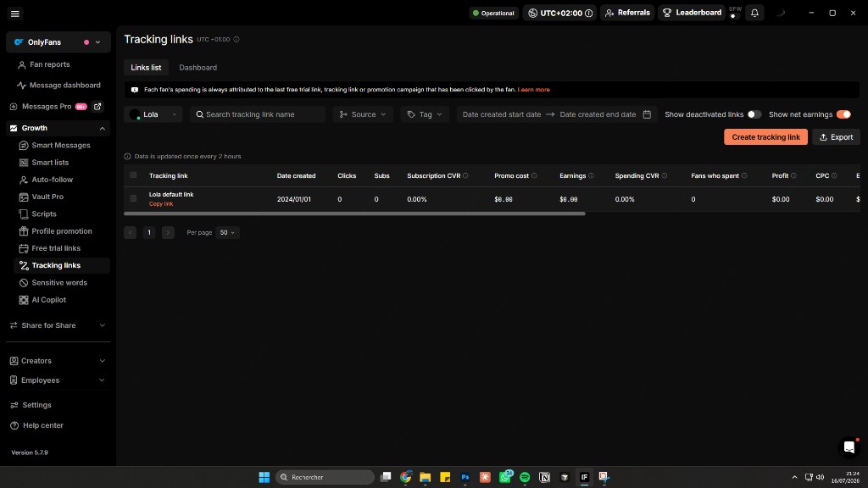Check the Lola default link row checkbox
This screenshot has width=868, height=488.
pos(133,198)
